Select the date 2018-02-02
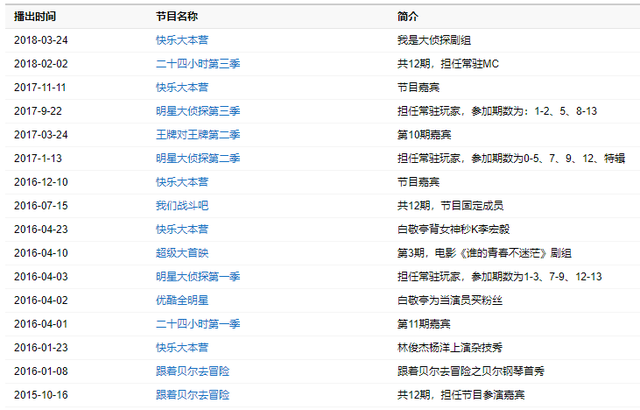This screenshot has width=640, height=410. coord(41,64)
